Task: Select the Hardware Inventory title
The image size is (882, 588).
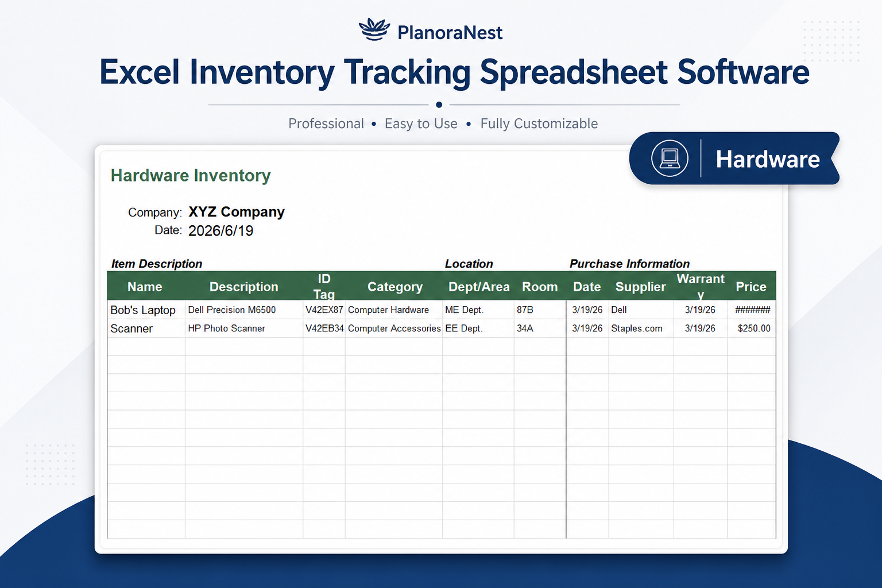Action: pyautogui.click(x=191, y=175)
